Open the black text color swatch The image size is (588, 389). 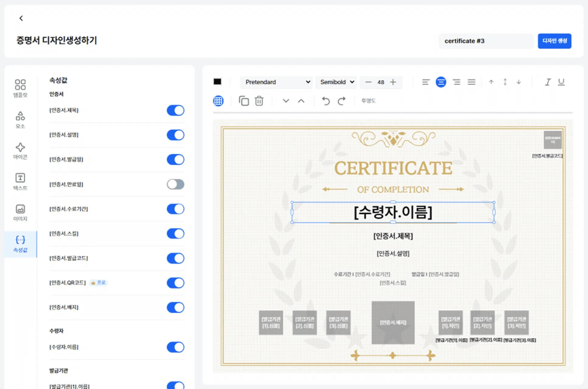[217, 82]
